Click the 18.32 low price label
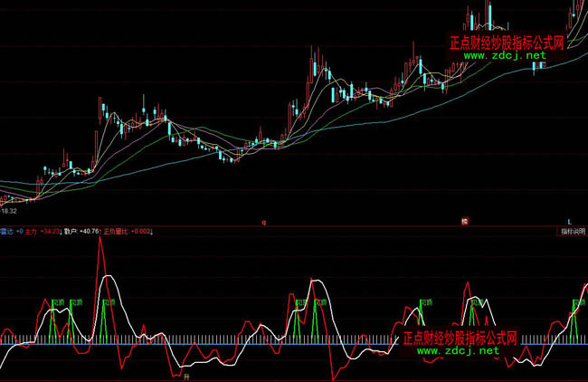This screenshot has width=588, height=382. (x=11, y=209)
